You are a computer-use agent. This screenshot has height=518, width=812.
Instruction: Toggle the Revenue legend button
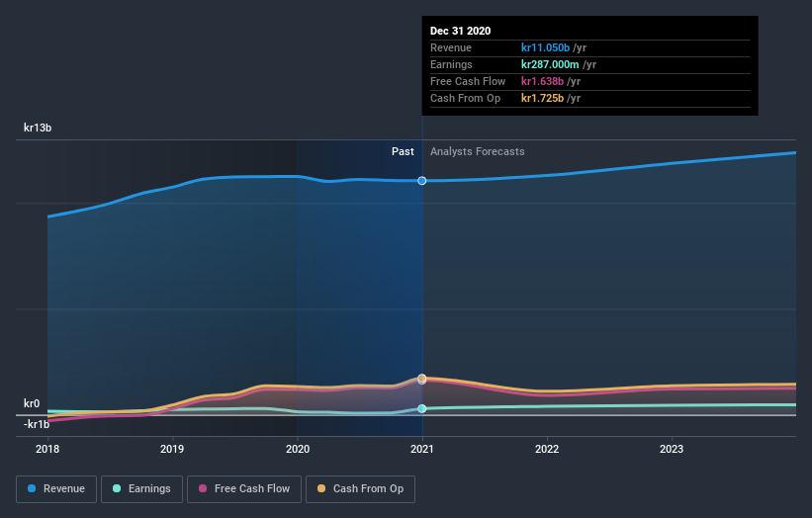[x=56, y=489]
